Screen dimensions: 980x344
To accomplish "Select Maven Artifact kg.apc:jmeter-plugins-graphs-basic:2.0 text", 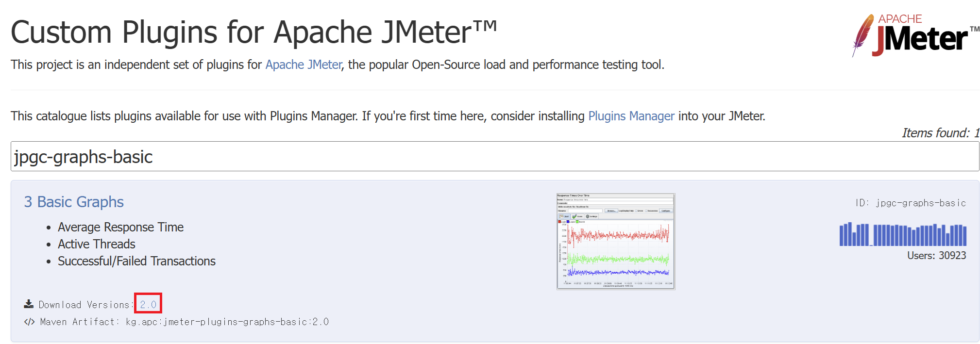I will (x=185, y=322).
